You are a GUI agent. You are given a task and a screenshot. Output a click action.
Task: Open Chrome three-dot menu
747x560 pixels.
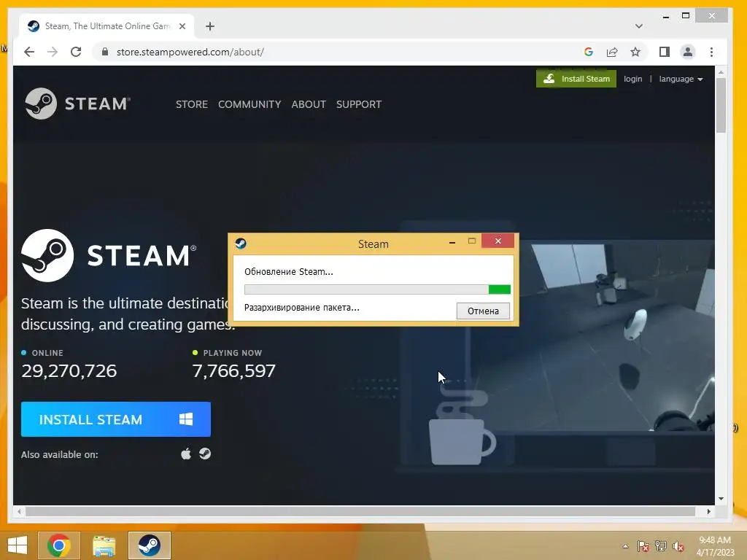[x=711, y=52]
